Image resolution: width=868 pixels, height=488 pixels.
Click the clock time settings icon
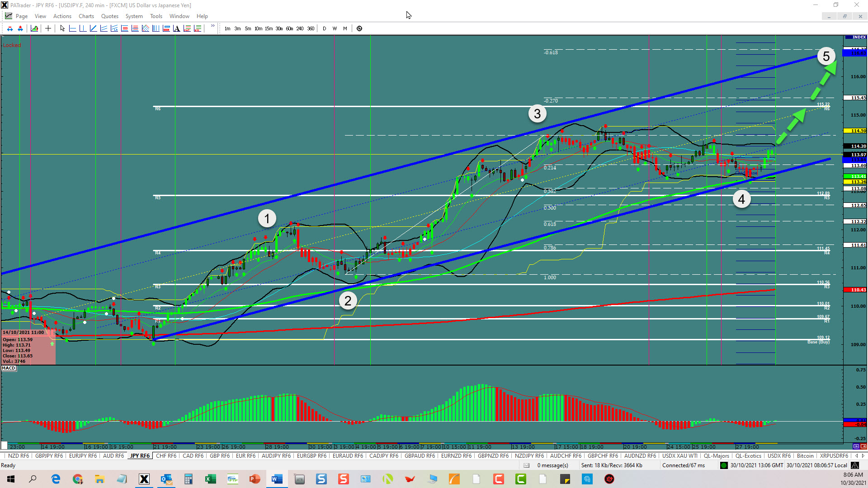pos(359,28)
